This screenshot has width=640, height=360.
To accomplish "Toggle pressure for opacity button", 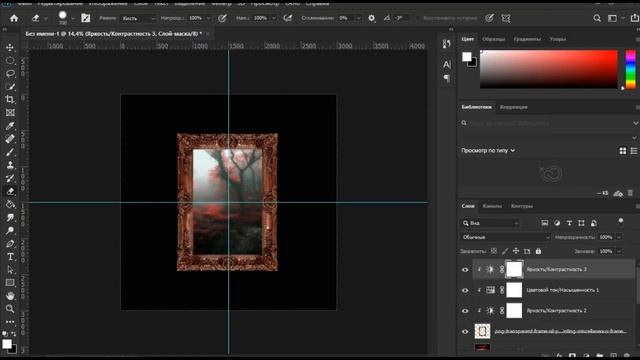I will (222, 18).
